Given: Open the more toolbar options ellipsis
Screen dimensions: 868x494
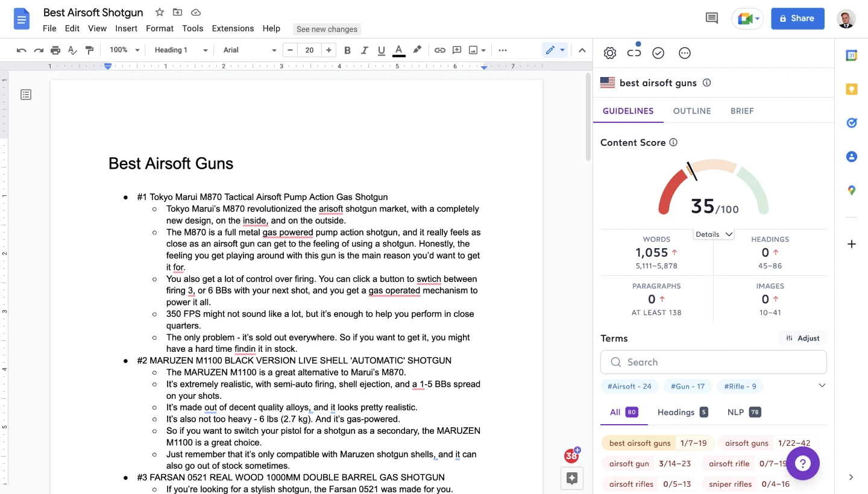Looking at the screenshot, I should pos(503,50).
